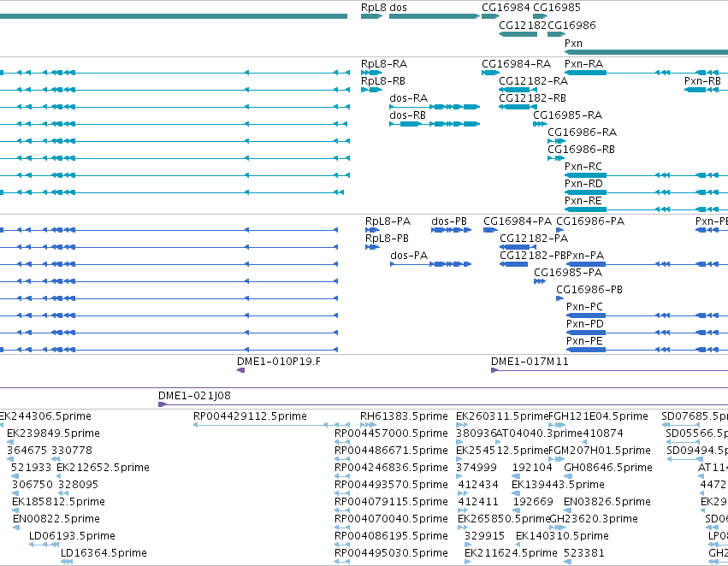Select protein RpL8-PB

[x=388, y=239]
